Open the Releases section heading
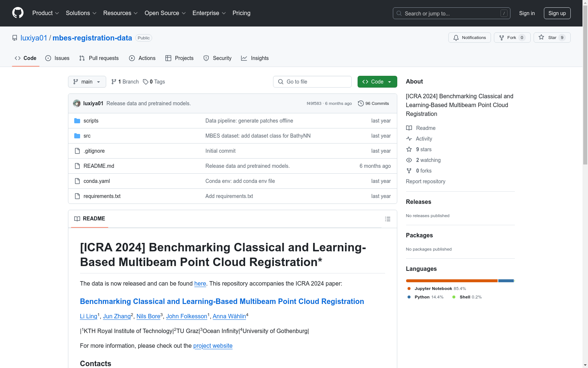 click(419, 202)
